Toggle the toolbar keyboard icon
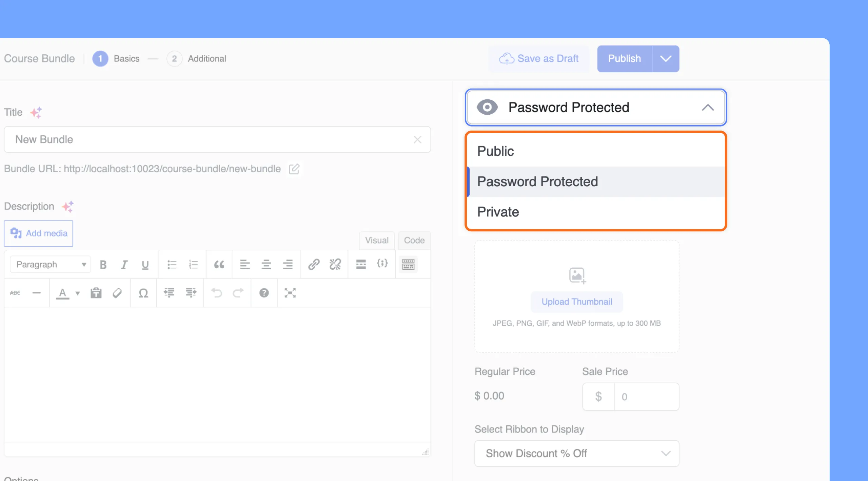 point(408,265)
